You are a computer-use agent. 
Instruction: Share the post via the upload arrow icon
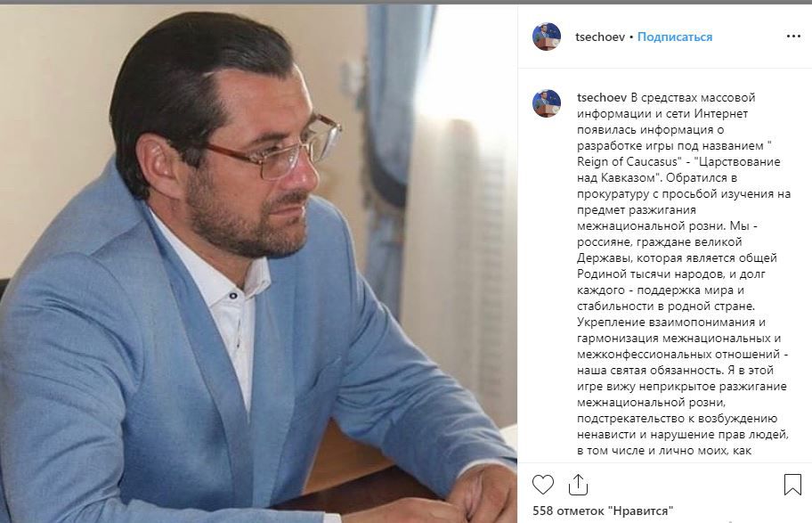click(x=578, y=485)
